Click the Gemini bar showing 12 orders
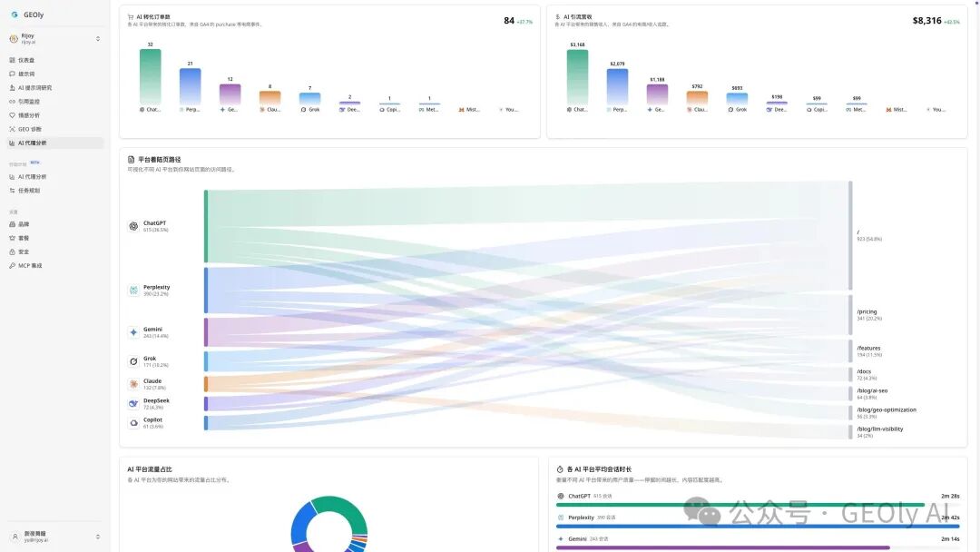This screenshot has width=980, height=552. (x=230, y=94)
